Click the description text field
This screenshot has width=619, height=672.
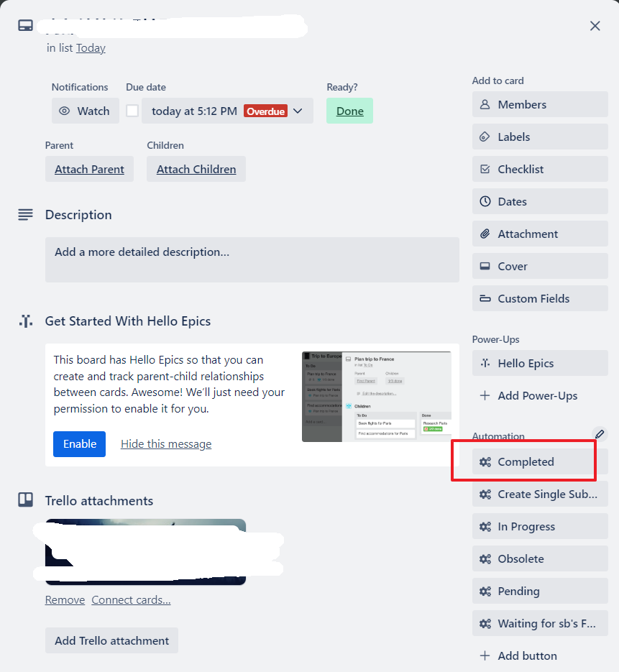coord(252,259)
